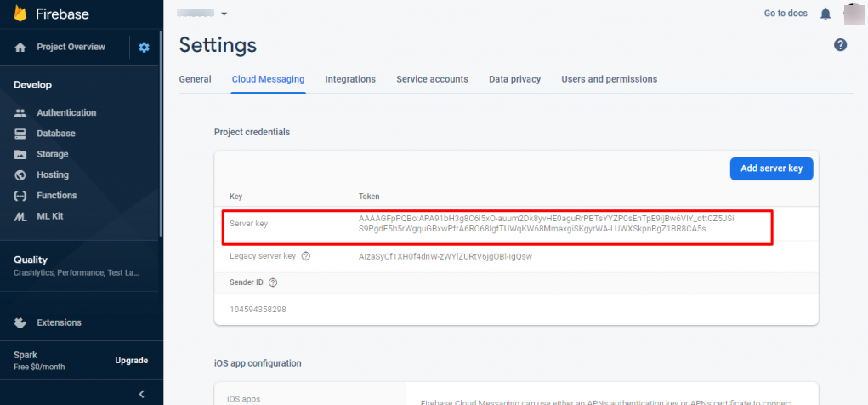Click the Legacy server key token value

coord(445,256)
